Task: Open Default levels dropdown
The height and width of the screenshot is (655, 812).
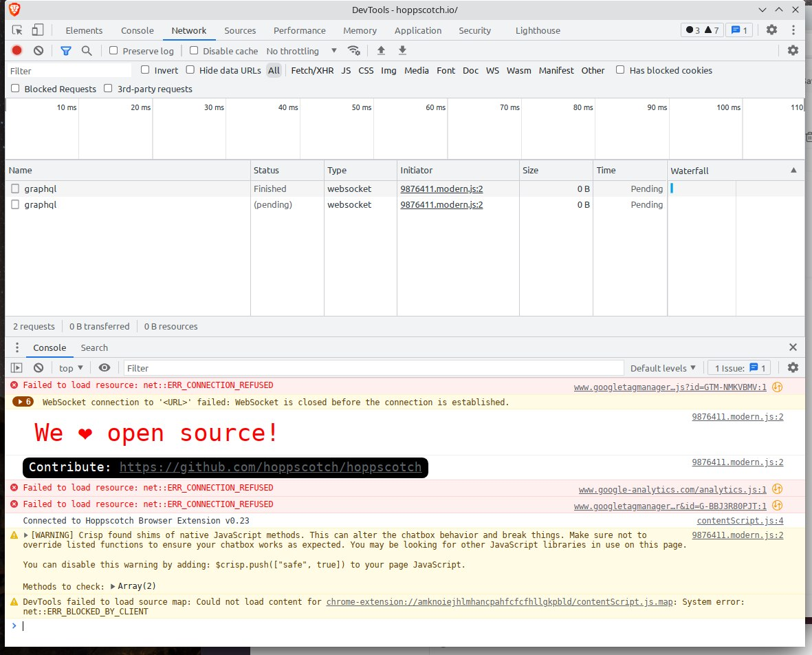Action: (x=662, y=368)
